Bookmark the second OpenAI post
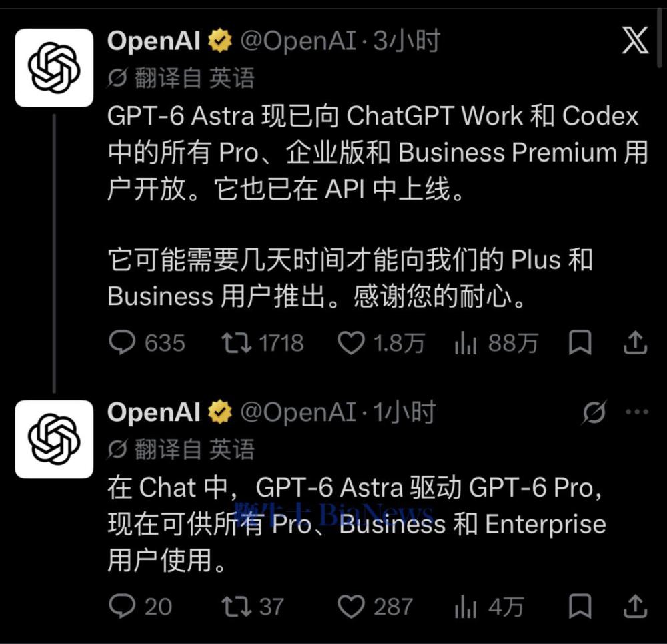Viewport: 667px width, 644px height. click(x=580, y=606)
